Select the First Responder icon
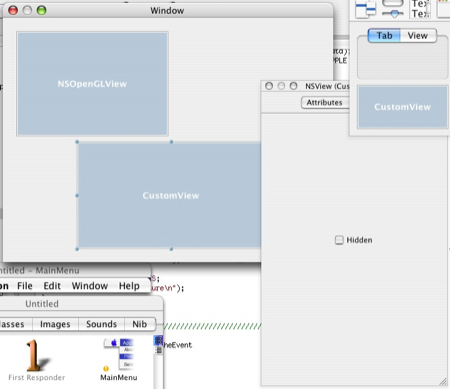The image size is (450, 389). 36,356
